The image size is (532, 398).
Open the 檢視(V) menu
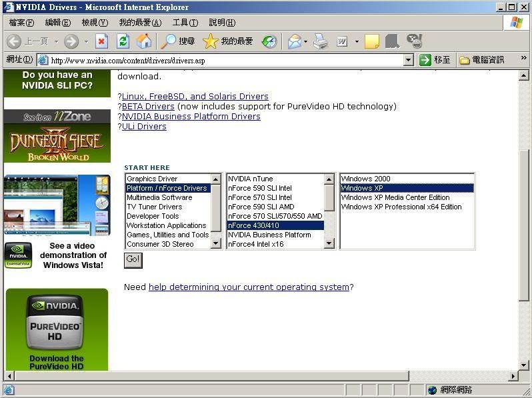[95, 23]
